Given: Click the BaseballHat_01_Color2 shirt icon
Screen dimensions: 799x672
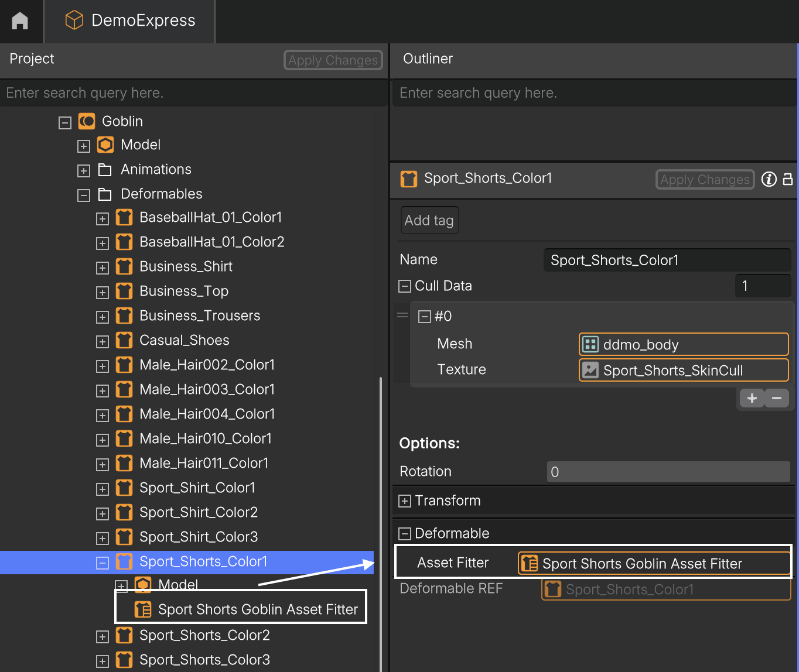Looking at the screenshot, I should click(124, 242).
